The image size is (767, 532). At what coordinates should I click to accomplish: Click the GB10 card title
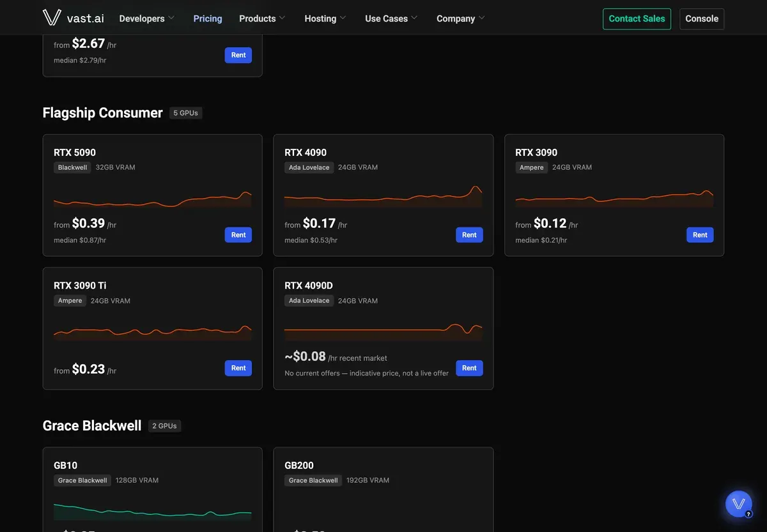pyautogui.click(x=65, y=466)
